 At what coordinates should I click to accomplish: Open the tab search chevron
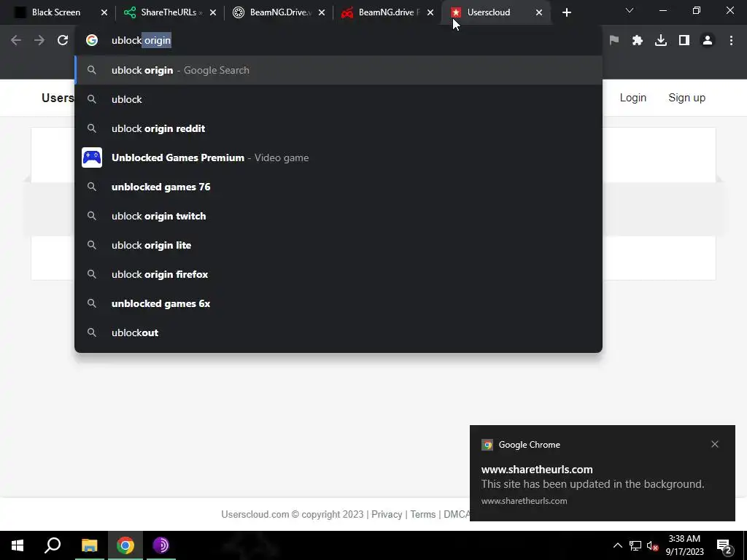630,10
